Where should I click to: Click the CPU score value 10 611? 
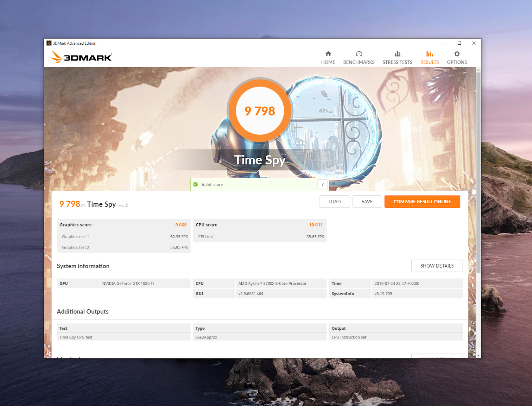click(316, 225)
